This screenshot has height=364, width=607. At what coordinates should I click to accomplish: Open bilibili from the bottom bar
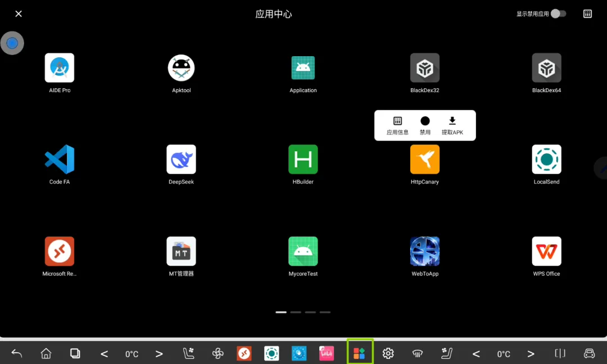click(x=327, y=353)
